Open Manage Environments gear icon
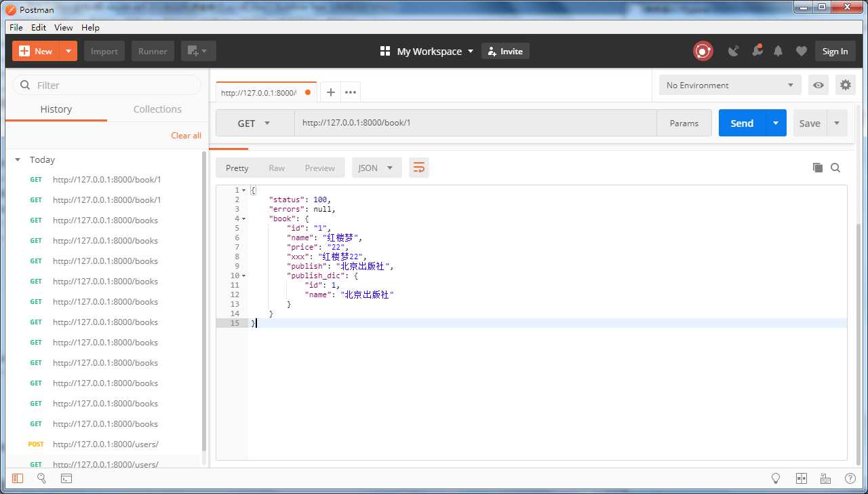The height and width of the screenshot is (494, 868). click(845, 85)
